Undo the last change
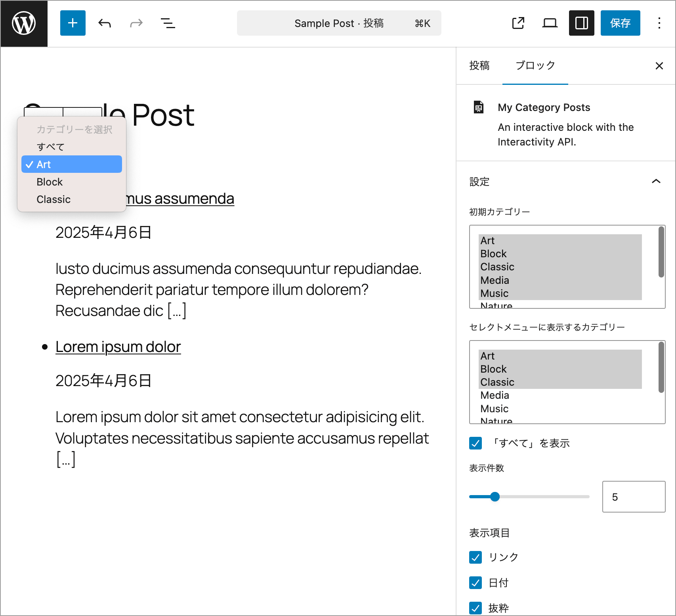Viewport: 676px width, 616px height. (105, 23)
